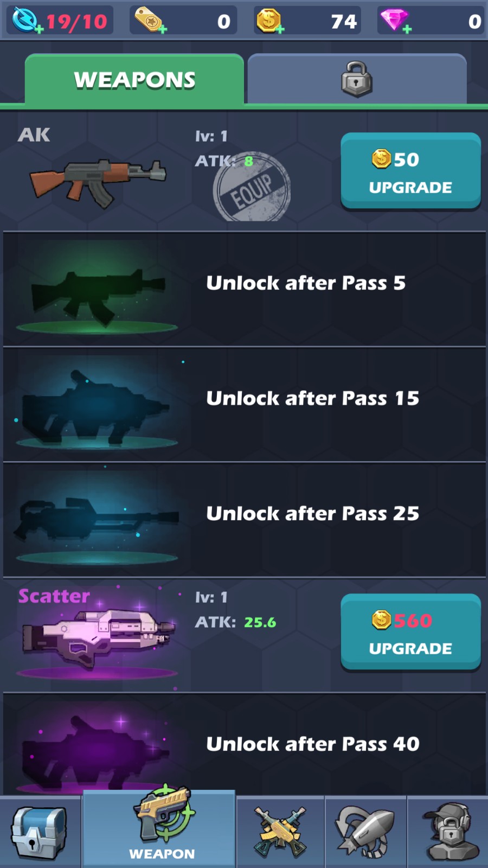Tap the Unlock after Pass 15 weapon
This screenshot has height=868, width=488.
[x=244, y=404]
